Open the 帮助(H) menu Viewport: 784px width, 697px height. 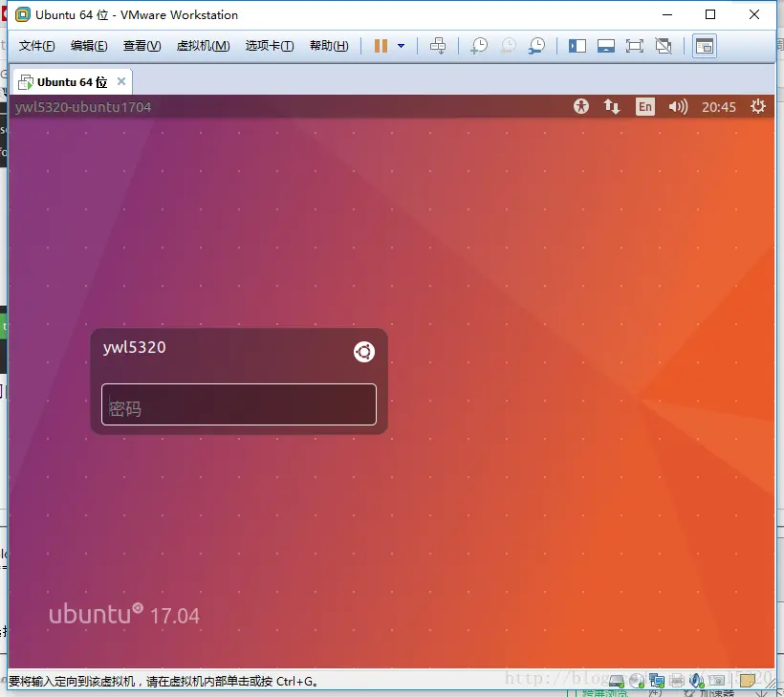coord(329,46)
